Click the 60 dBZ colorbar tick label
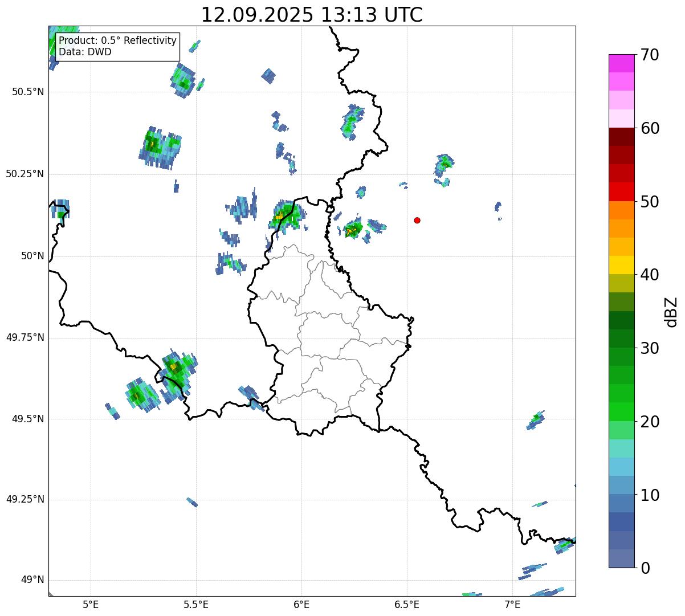The width and height of the screenshot is (685, 616). [x=651, y=128]
